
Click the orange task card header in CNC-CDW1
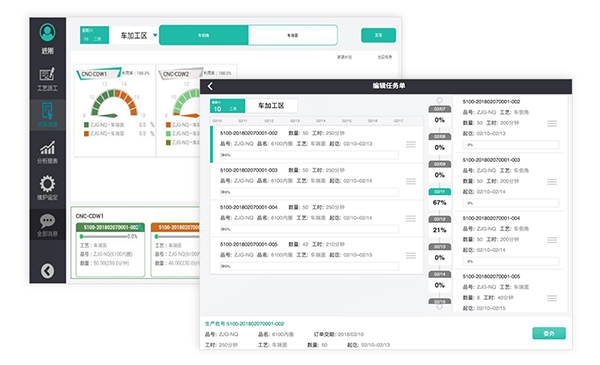pyautogui.click(x=176, y=227)
